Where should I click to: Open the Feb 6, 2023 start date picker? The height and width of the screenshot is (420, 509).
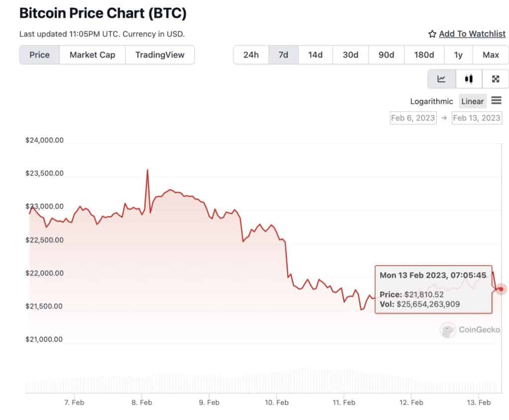[413, 118]
